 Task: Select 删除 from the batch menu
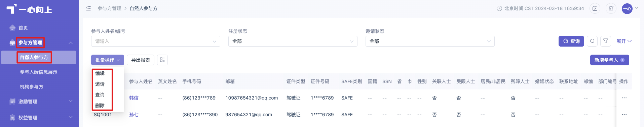pos(100,106)
